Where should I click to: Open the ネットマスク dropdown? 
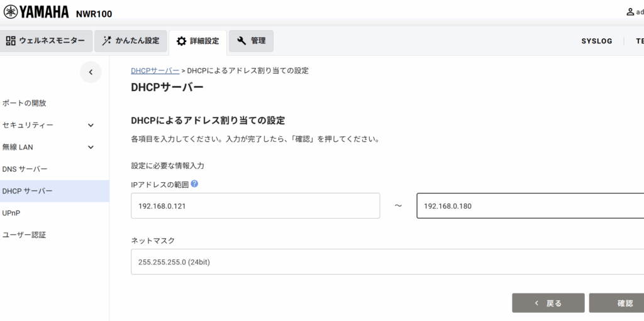[x=387, y=262]
